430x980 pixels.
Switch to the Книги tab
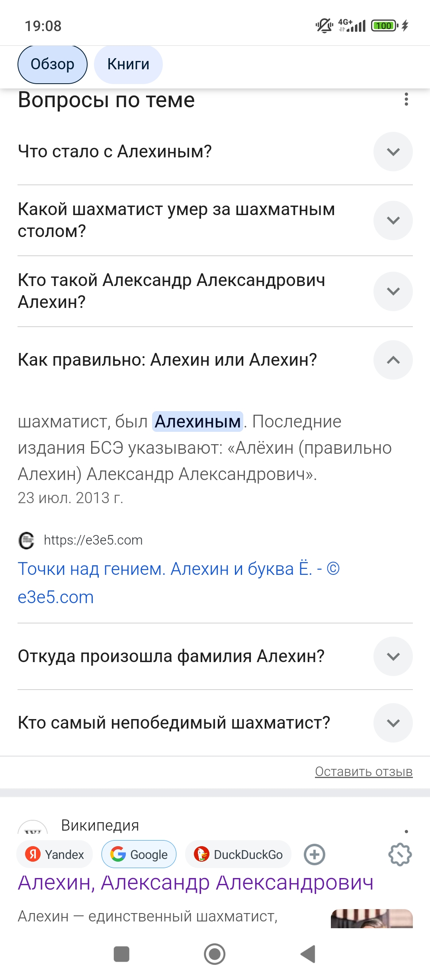[128, 64]
